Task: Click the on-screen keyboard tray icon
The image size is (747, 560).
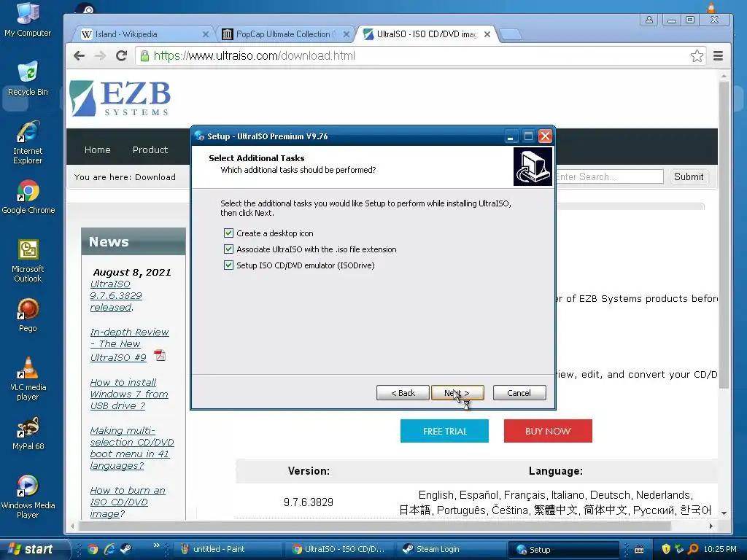Action: 639,550
